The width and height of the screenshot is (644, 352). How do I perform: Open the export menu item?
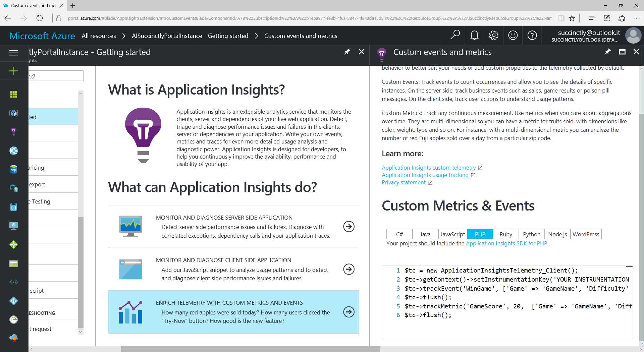(x=53, y=184)
